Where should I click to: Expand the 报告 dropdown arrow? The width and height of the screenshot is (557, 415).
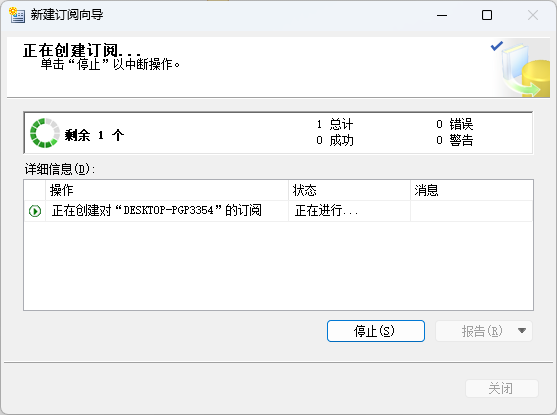click(x=522, y=331)
